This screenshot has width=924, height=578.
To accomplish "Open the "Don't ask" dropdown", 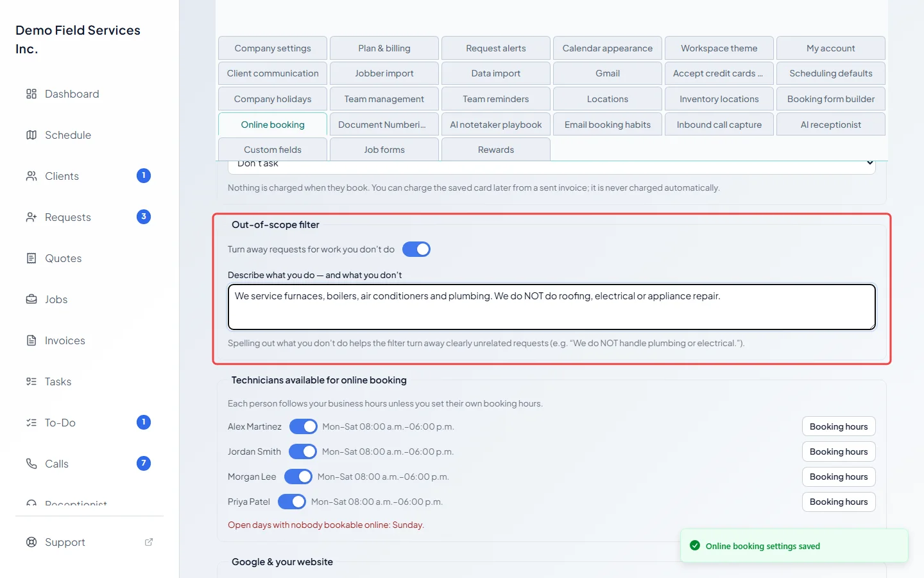I will pyautogui.click(x=552, y=166).
